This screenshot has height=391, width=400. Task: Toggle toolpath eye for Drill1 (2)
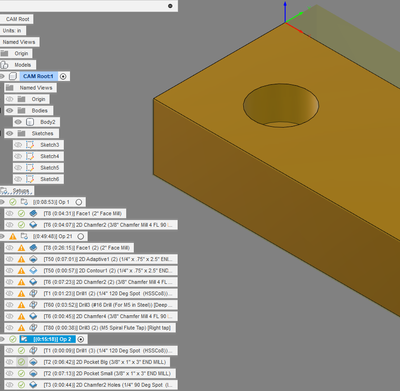point(10,293)
